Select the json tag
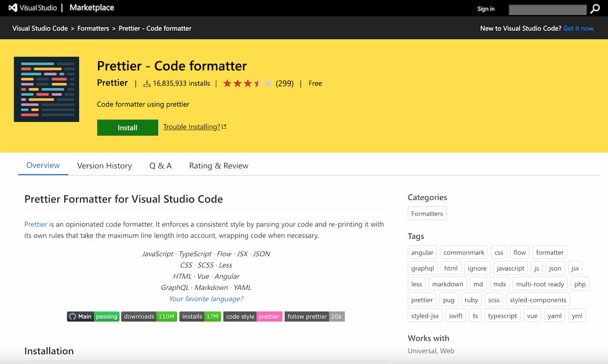This screenshot has width=608, height=364. 555,268
